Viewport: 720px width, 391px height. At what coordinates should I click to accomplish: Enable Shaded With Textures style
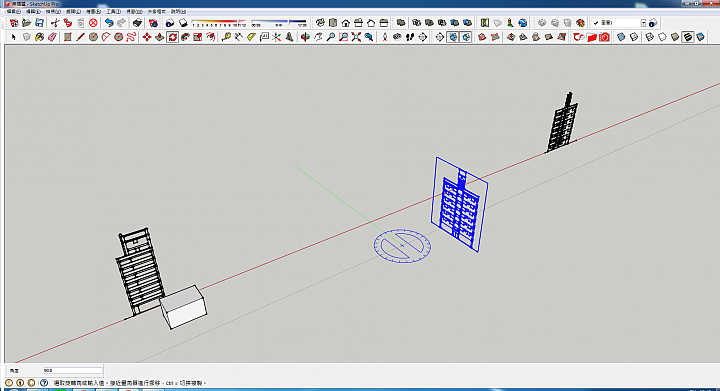[x=688, y=37]
